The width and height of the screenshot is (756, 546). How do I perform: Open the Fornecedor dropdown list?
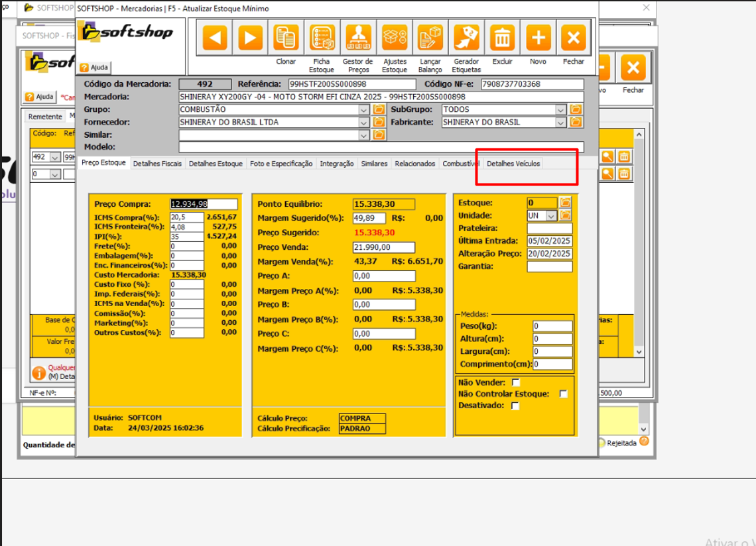(363, 123)
